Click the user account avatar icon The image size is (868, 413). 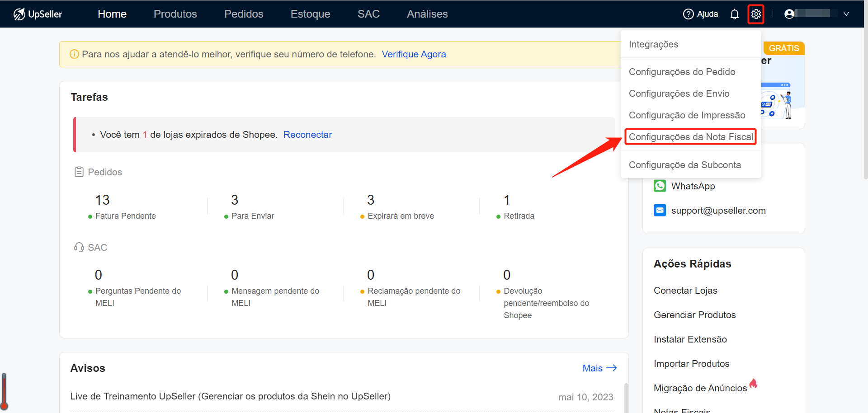789,14
